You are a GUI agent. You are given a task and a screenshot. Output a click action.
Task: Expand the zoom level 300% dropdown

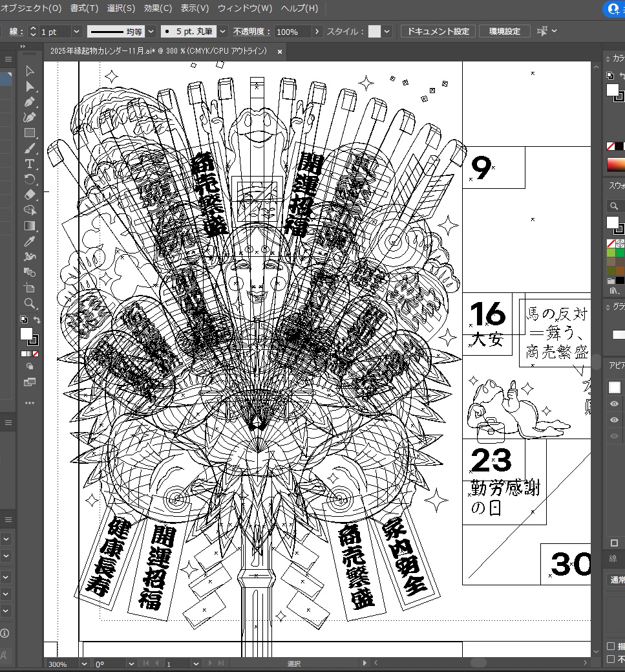[x=84, y=664]
